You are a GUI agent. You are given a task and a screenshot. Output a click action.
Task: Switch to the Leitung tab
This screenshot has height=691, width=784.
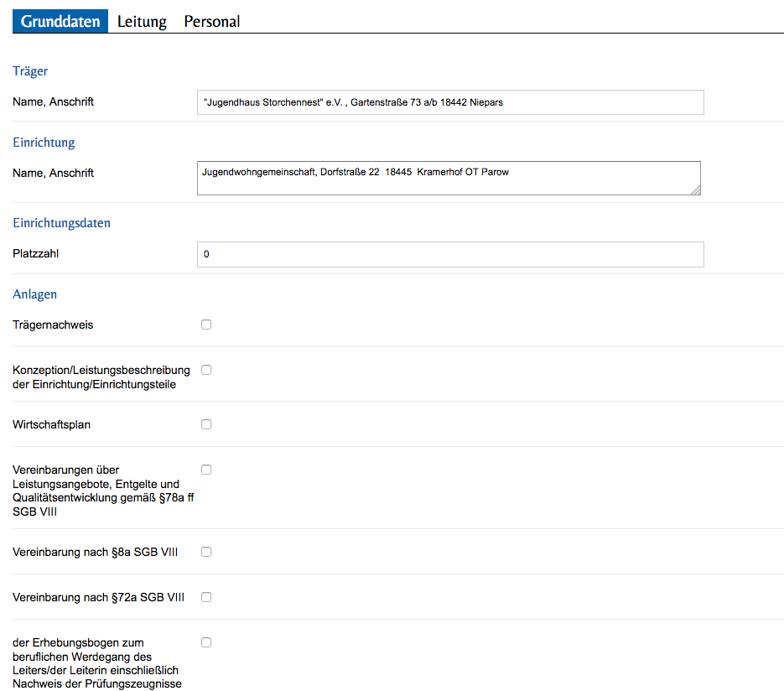[x=142, y=22]
